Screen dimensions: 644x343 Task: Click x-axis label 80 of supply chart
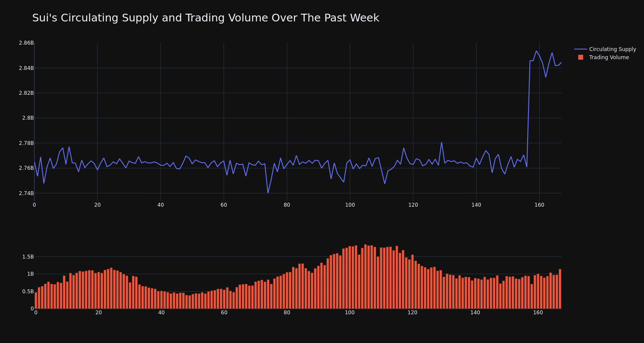pos(287,205)
